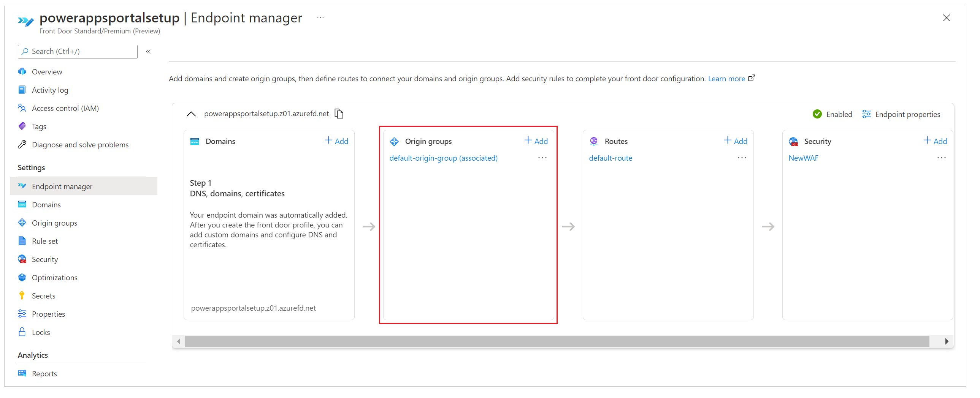Click the Step 1 heading in Domains card
980x398 pixels.
point(200,183)
